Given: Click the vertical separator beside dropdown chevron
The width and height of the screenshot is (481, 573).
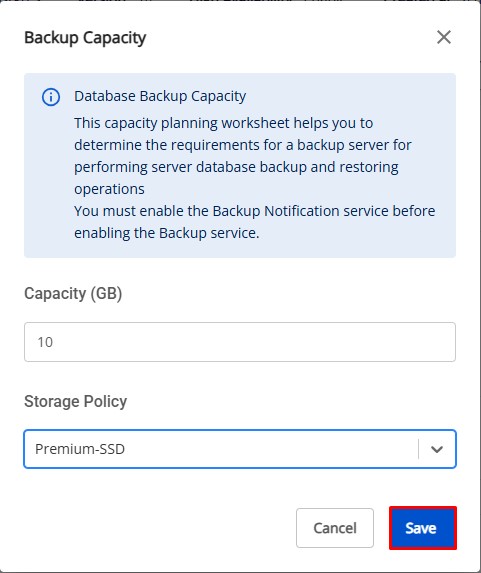Looking at the screenshot, I should coord(418,449).
